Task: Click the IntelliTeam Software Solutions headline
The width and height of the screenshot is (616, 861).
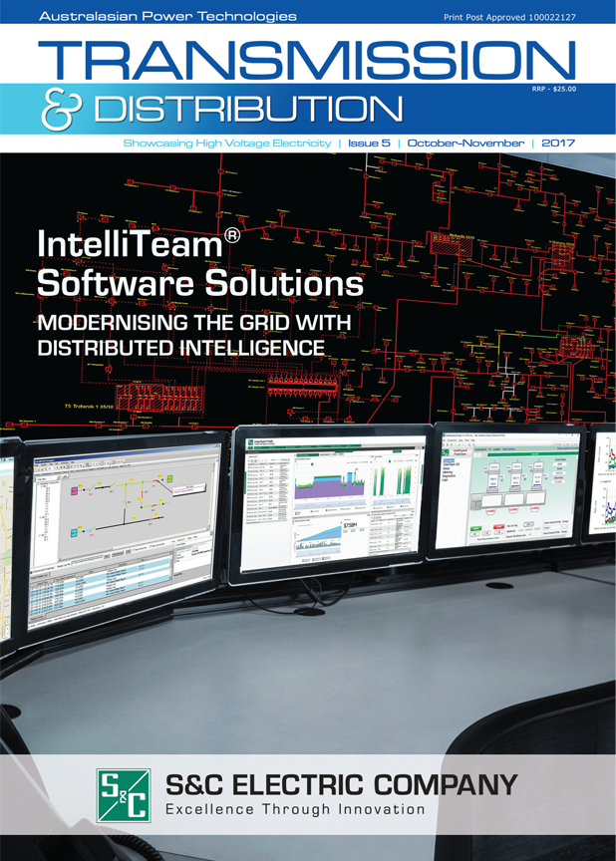Action: pos(199,263)
